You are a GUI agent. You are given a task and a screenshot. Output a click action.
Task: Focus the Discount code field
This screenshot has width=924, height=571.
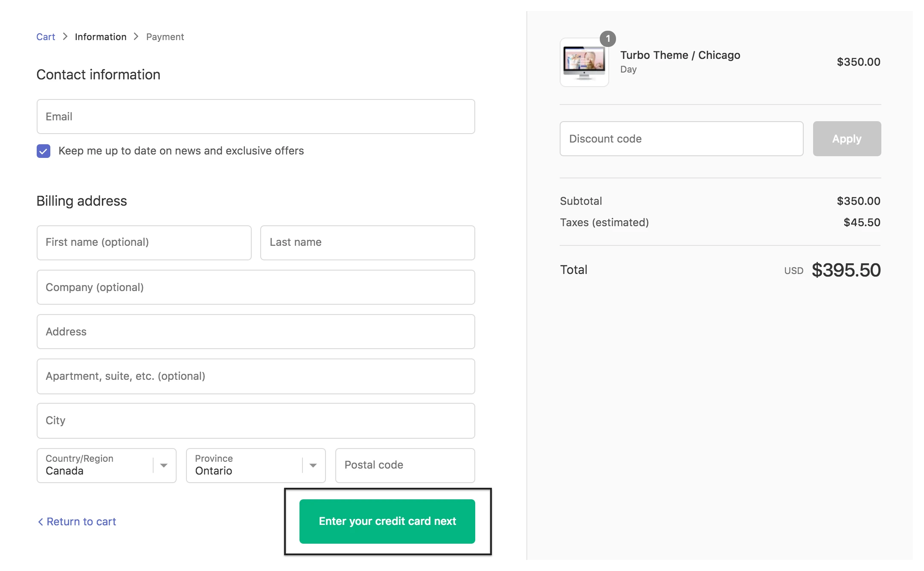pyautogui.click(x=681, y=139)
